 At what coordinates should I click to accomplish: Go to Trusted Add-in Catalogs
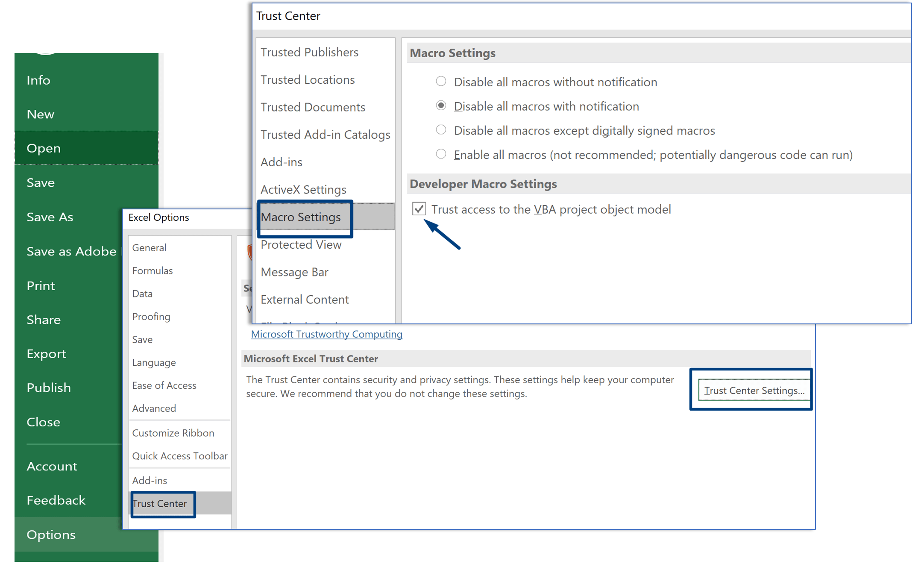(326, 134)
